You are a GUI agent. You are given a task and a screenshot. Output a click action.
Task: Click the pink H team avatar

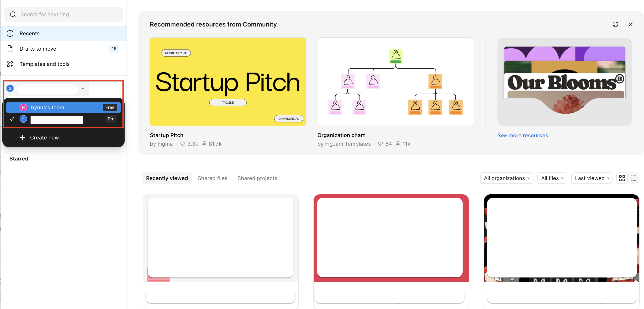23,107
